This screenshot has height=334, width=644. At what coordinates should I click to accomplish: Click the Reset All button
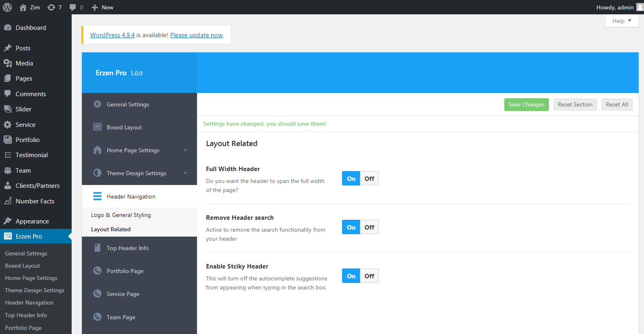617,104
